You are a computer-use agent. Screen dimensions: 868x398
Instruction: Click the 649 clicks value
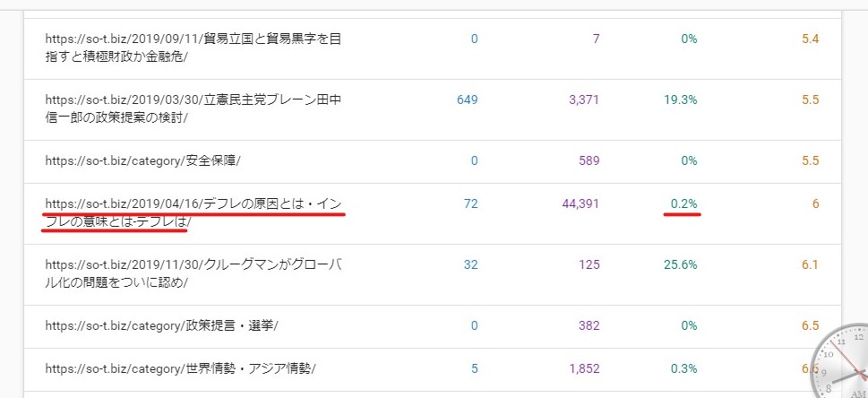point(468,100)
